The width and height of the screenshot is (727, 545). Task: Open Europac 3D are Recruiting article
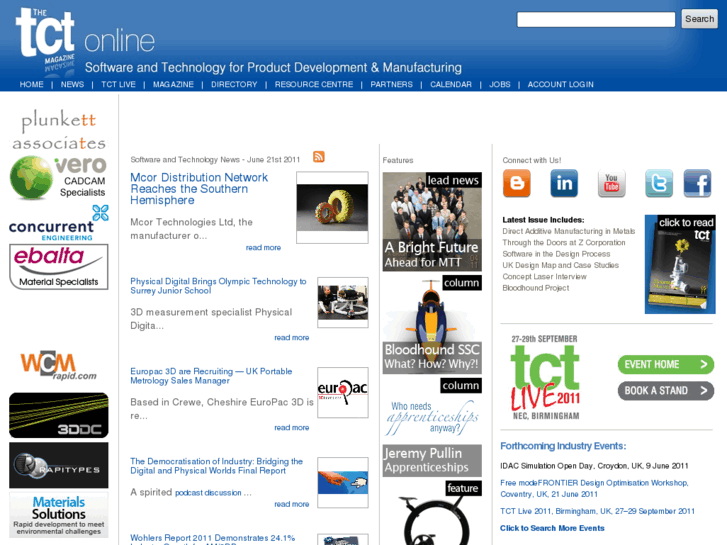tap(211, 376)
